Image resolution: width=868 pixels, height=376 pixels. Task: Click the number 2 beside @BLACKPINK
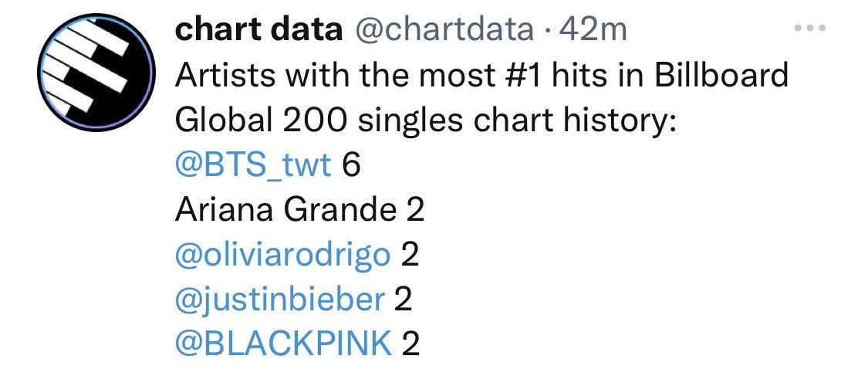[x=410, y=344]
